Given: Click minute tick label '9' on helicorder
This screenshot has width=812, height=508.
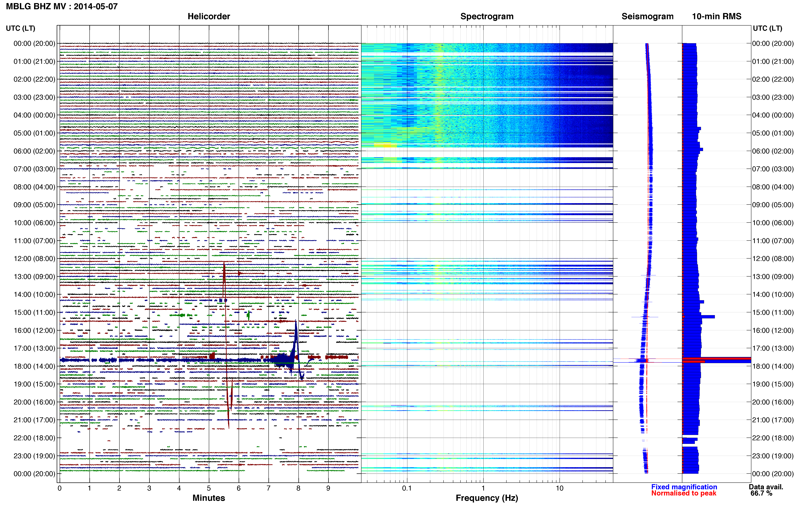Looking at the screenshot, I should [328, 488].
